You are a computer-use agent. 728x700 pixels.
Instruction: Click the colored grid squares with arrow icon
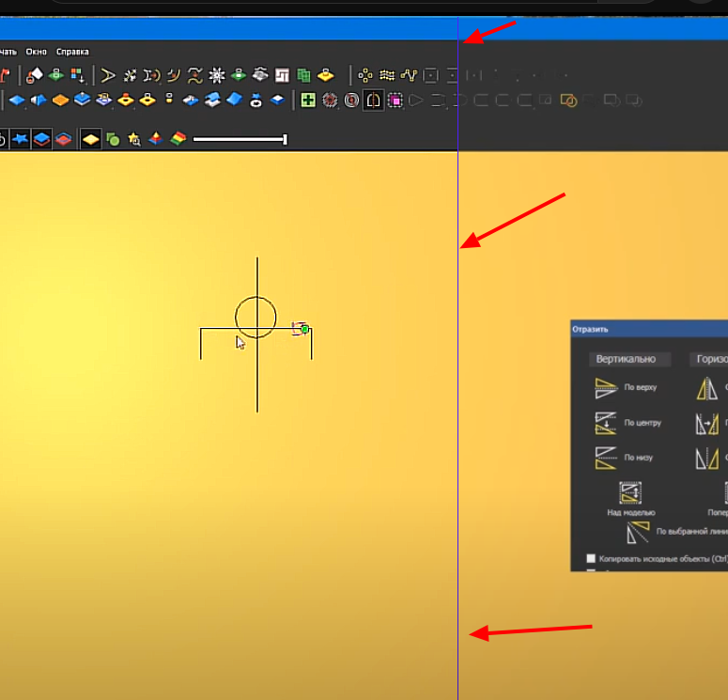pos(78,75)
